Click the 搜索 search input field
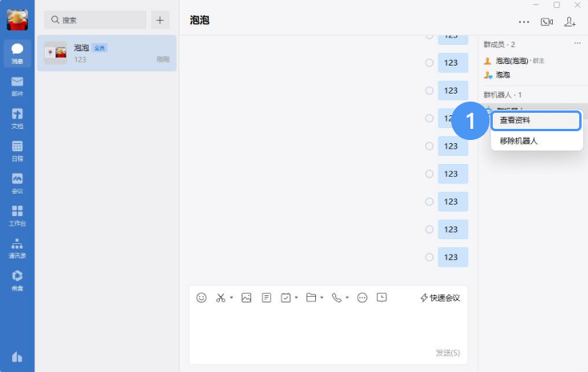 click(x=95, y=19)
